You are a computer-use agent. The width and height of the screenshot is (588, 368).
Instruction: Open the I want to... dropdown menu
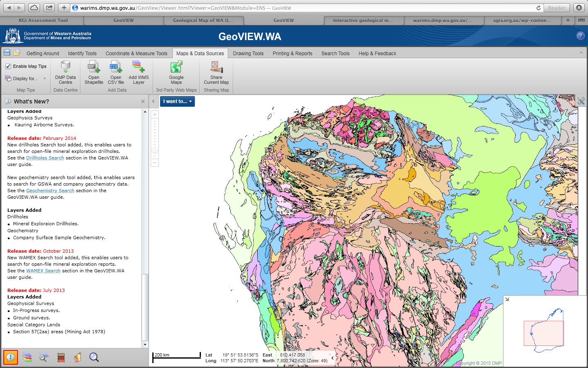[x=177, y=101]
